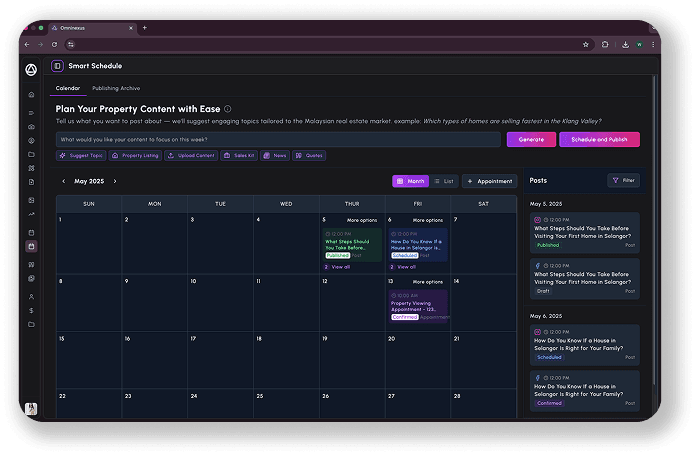Open the Published post card in Posts
This screenshot has width=696, height=456.
click(585, 233)
